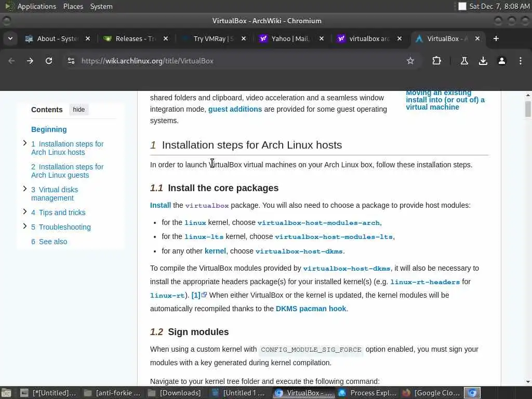Click the browser back arrow
This screenshot has width=532, height=399.
tap(11, 61)
